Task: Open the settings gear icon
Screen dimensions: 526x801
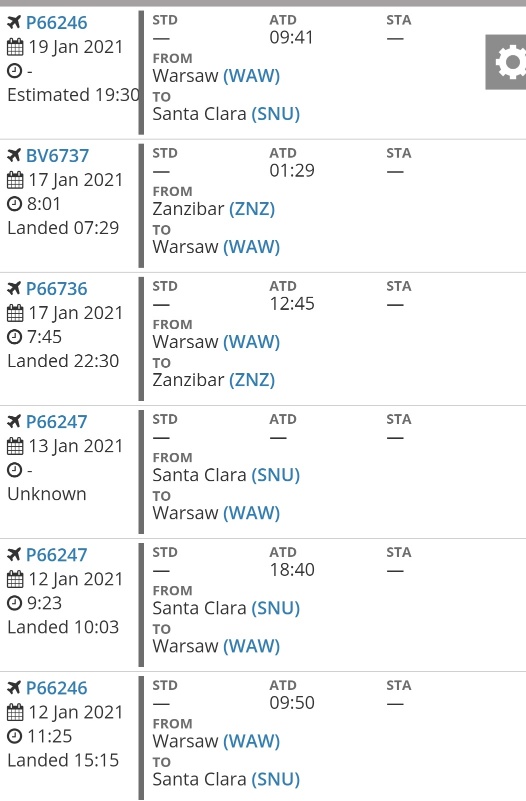Action: (x=506, y=62)
